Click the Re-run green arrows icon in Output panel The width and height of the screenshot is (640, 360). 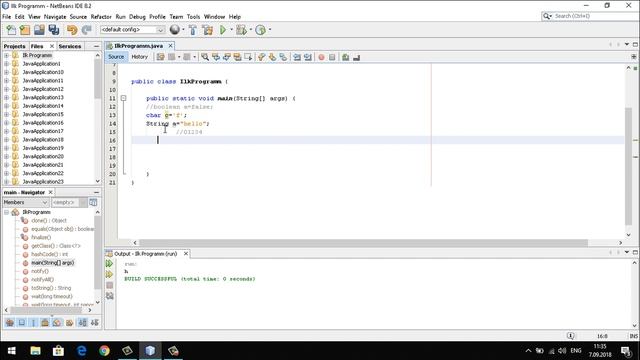109,264
